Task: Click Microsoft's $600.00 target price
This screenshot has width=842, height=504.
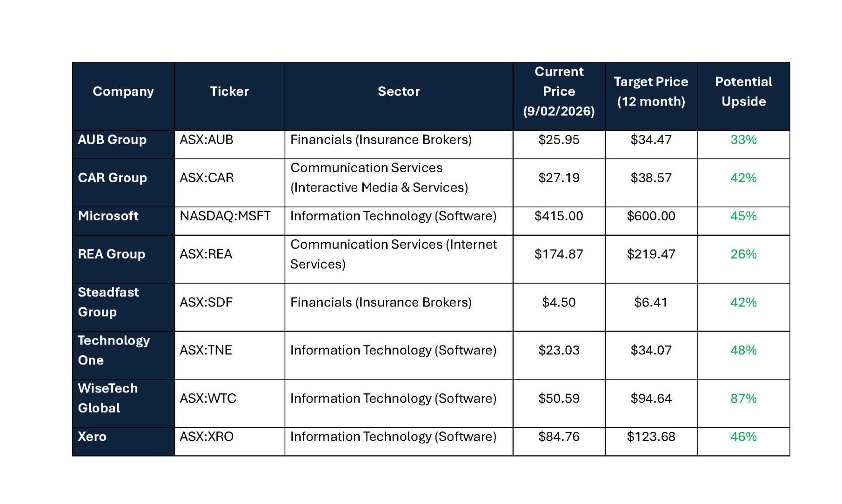Action: tap(651, 216)
